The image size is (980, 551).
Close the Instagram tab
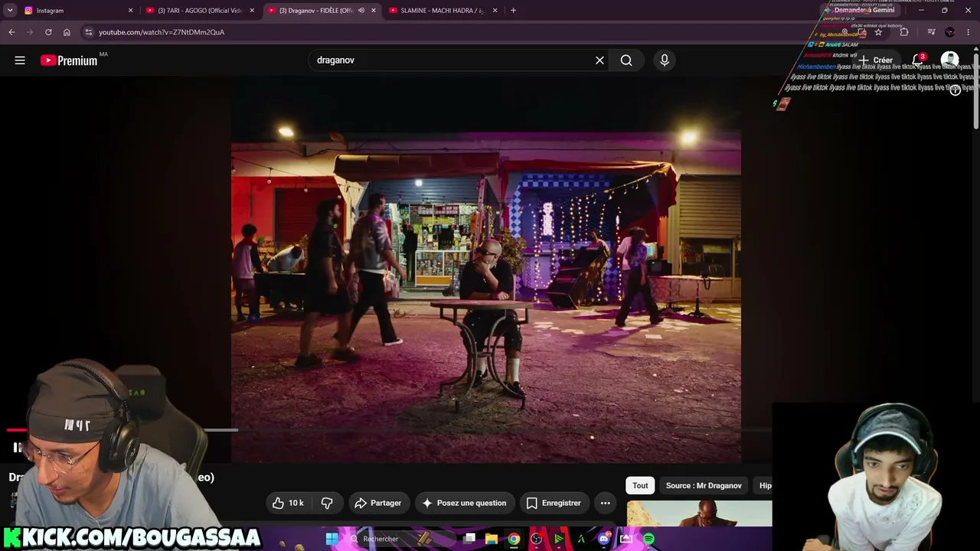(x=130, y=11)
